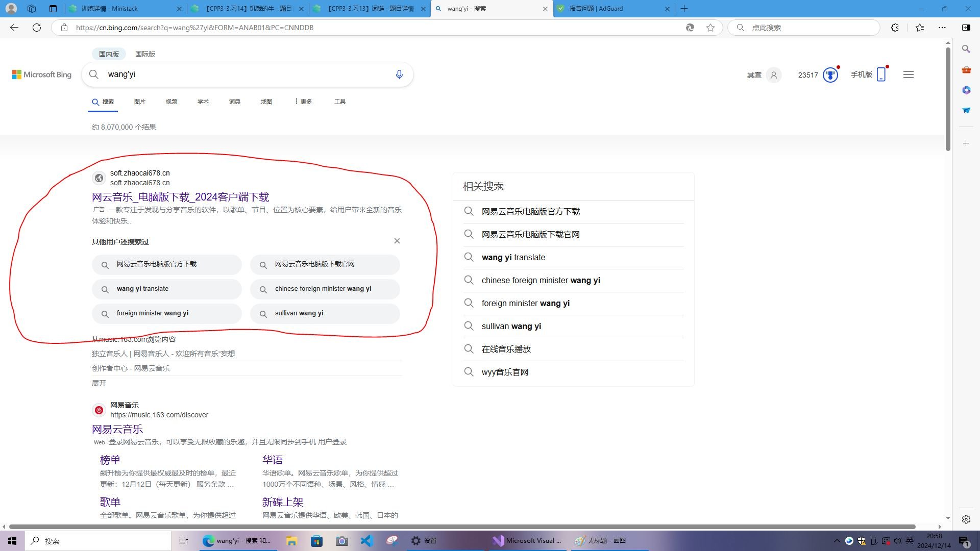Switch to 报告问题 | AdGuard tab
Image resolution: width=980 pixels, height=551 pixels.
pyautogui.click(x=614, y=9)
